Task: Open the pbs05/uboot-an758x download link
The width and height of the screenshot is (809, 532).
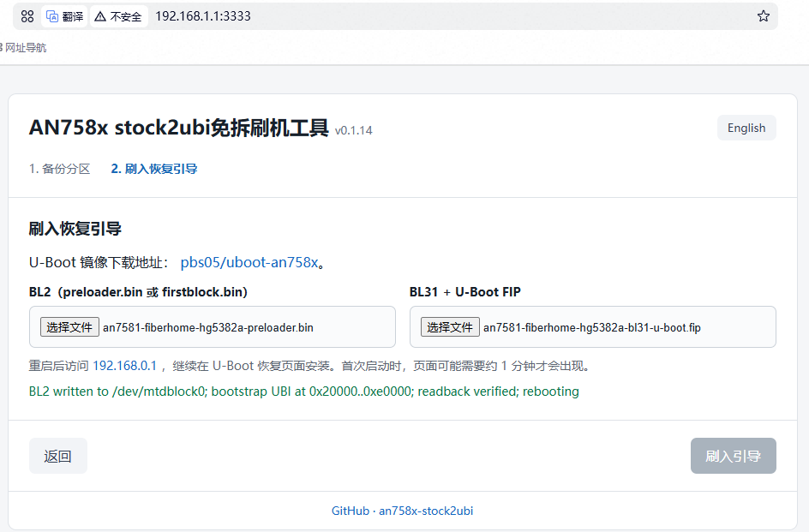Action: point(249,262)
